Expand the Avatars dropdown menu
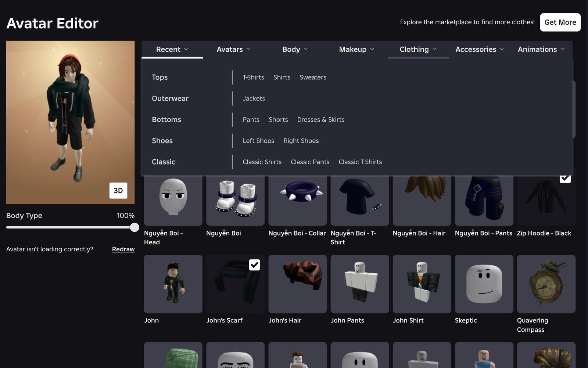Image resolution: width=588 pixels, height=368 pixels. click(234, 49)
